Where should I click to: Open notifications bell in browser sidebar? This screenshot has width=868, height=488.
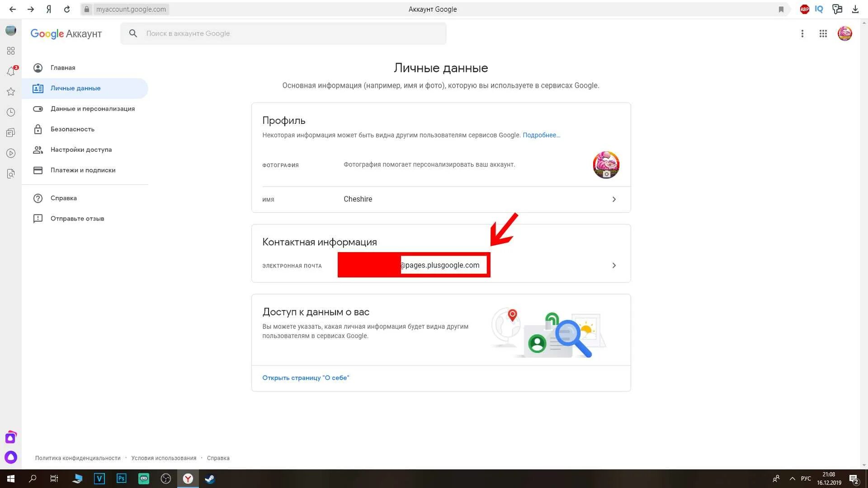pyautogui.click(x=11, y=71)
